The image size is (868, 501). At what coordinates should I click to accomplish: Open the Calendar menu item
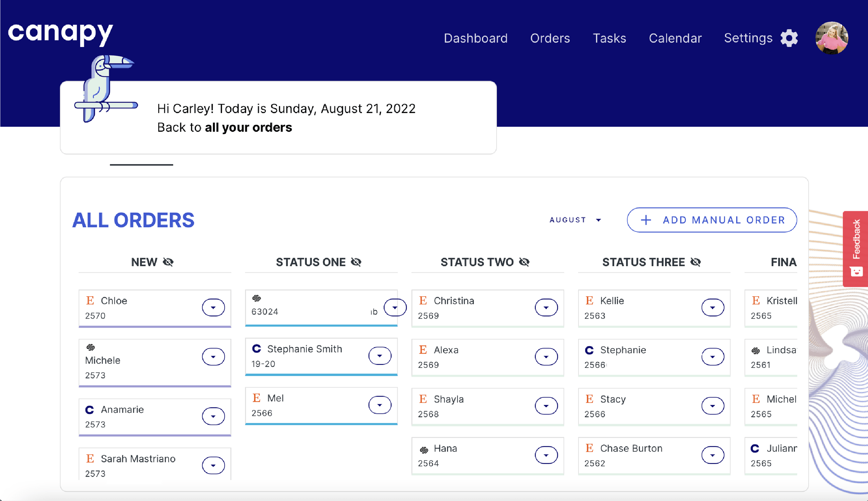[x=675, y=38]
